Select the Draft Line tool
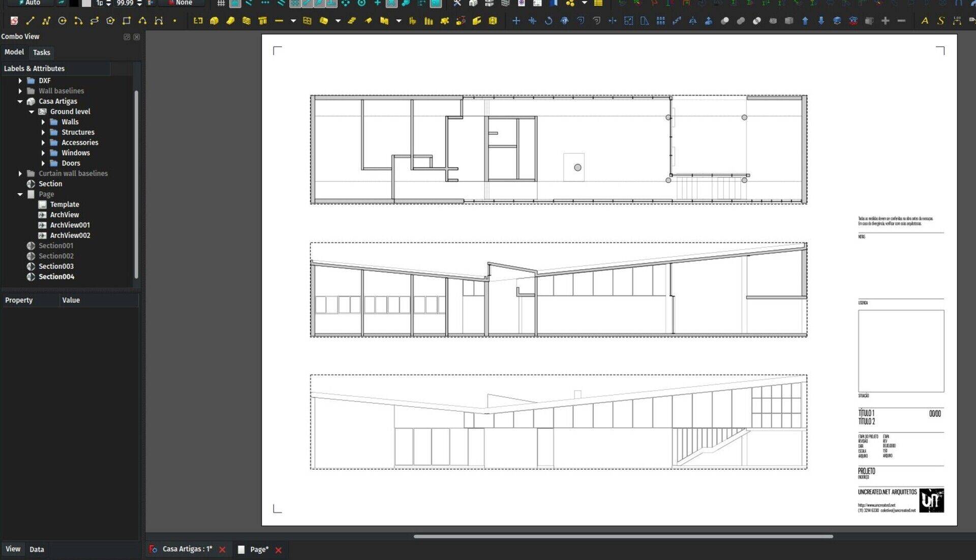 tap(30, 21)
